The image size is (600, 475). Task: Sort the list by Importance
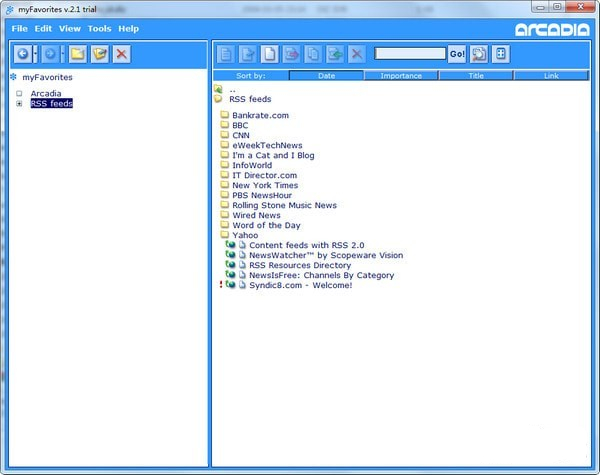click(x=401, y=75)
